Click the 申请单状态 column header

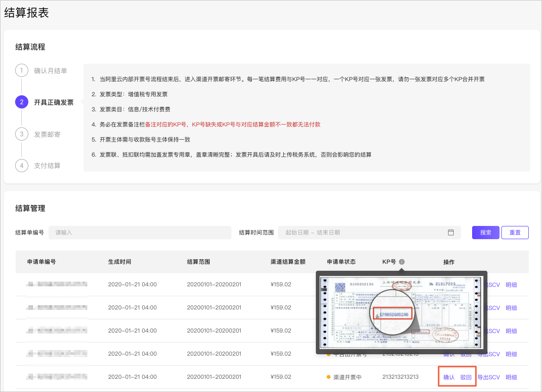(x=341, y=262)
